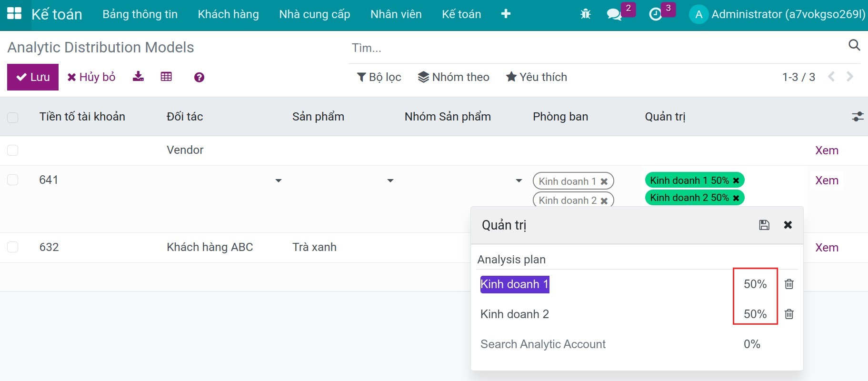Remove Kinh doanh 1 department tag
The height and width of the screenshot is (381, 868).
[x=604, y=181]
